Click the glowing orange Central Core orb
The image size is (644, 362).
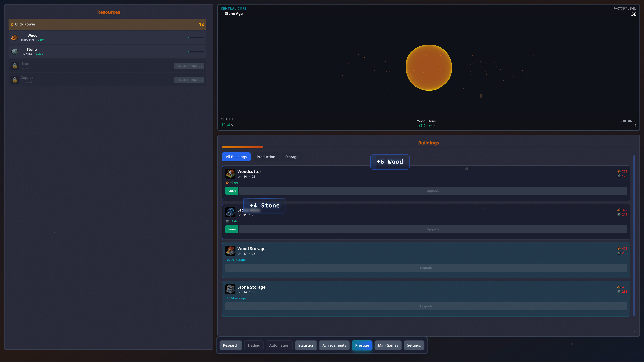click(x=429, y=67)
